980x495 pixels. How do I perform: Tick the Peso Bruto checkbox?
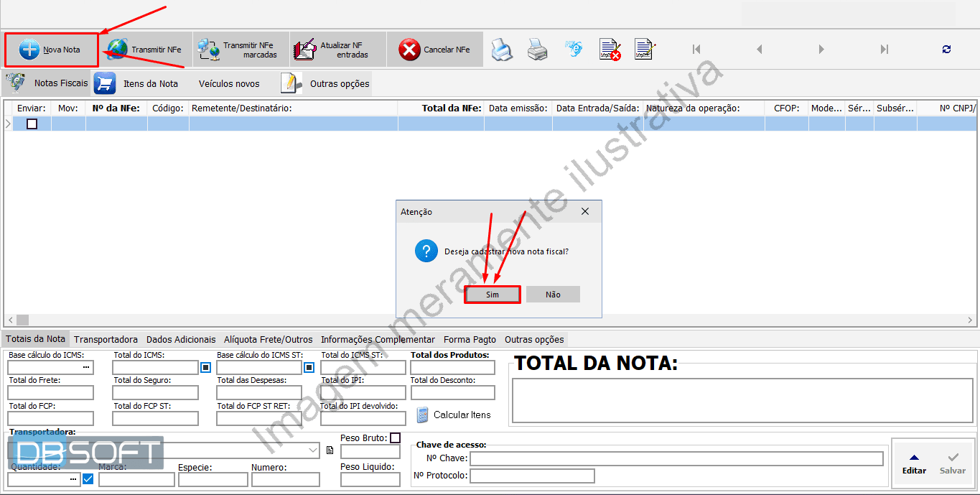click(x=394, y=437)
